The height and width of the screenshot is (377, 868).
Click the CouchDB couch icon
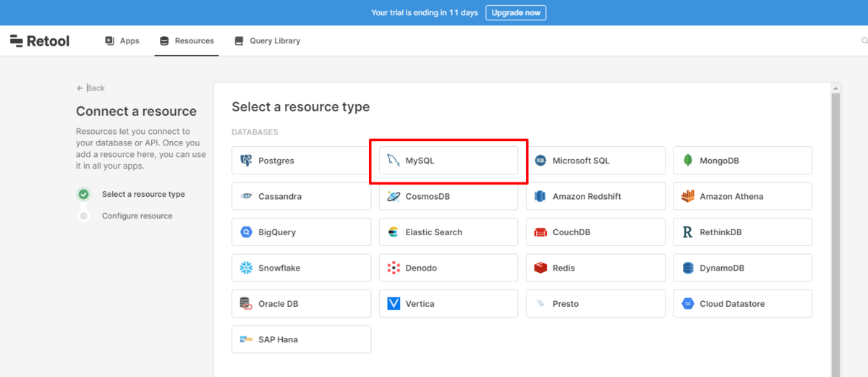click(540, 232)
